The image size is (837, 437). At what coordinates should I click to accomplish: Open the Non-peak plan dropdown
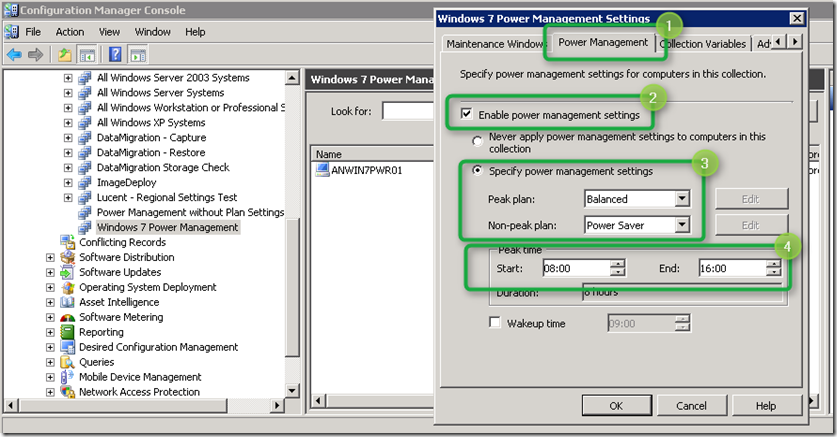point(682,225)
